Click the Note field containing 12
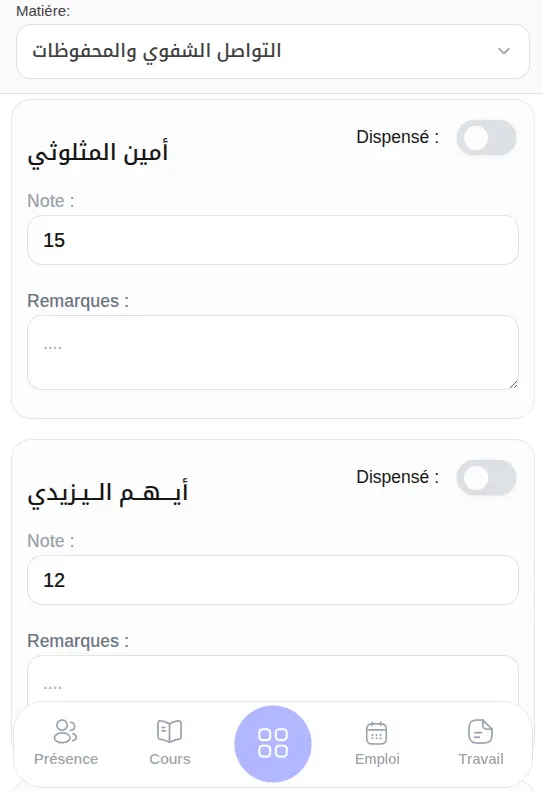543x791 pixels. point(273,580)
